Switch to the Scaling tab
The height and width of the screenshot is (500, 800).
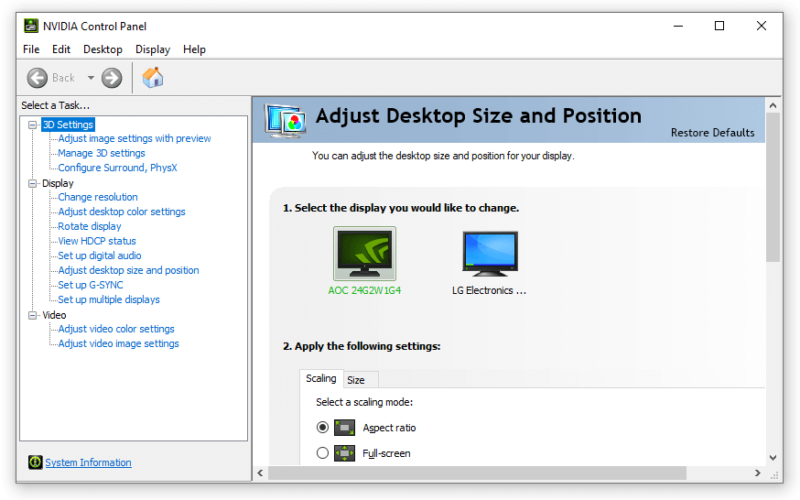coord(321,379)
